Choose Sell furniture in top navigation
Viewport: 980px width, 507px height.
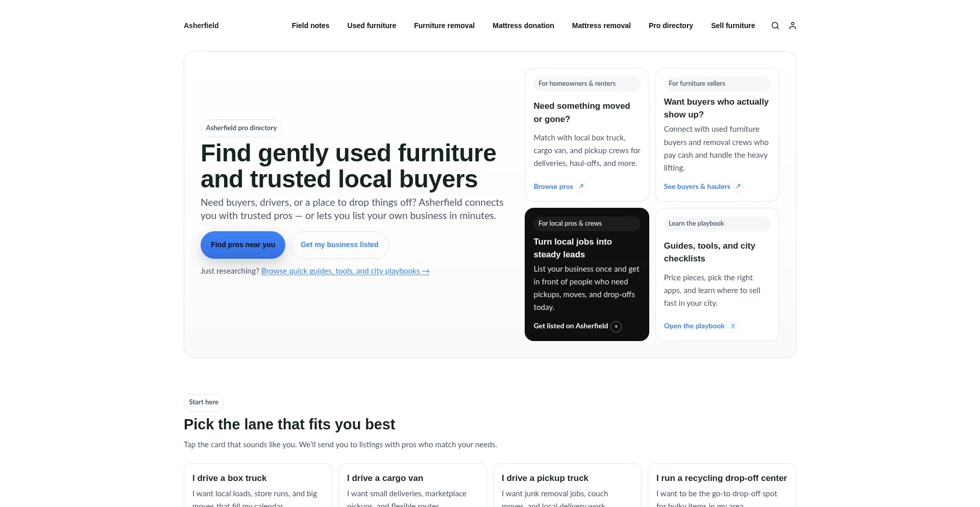732,26
